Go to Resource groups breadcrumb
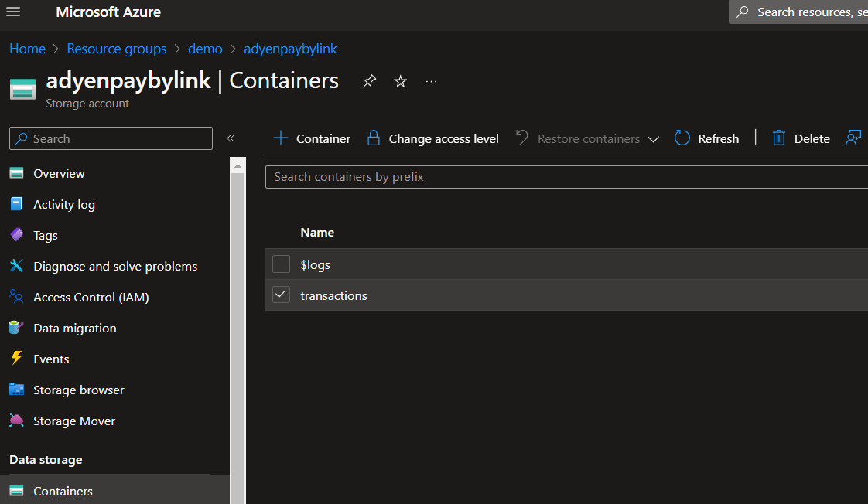 point(117,49)
